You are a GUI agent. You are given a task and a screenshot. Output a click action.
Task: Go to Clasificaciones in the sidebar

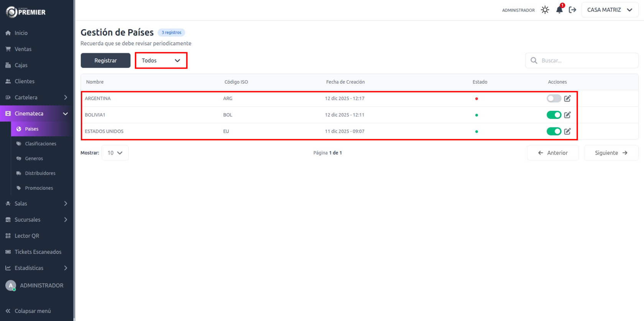pos(40,144)
